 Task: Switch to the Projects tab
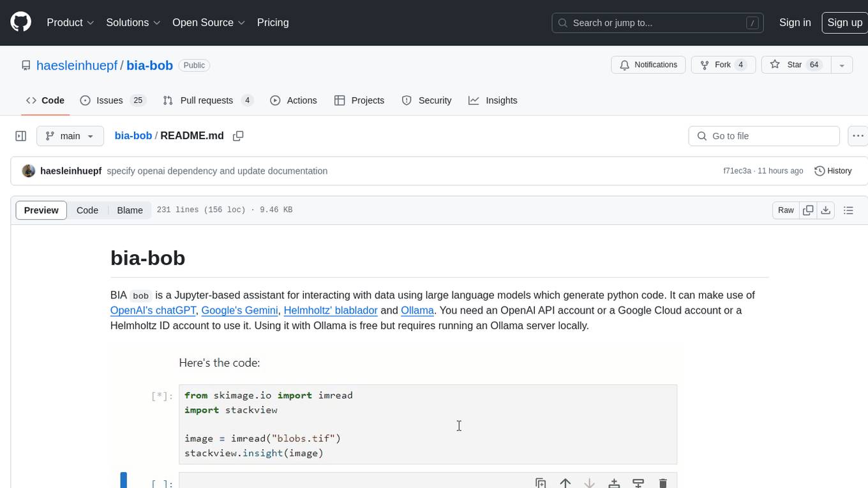pos(359,100)
